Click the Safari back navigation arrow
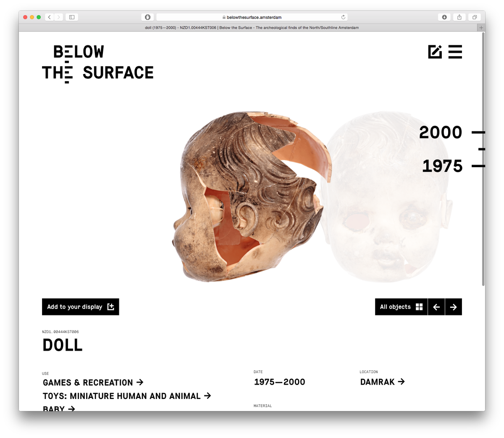 pos(49,17)
